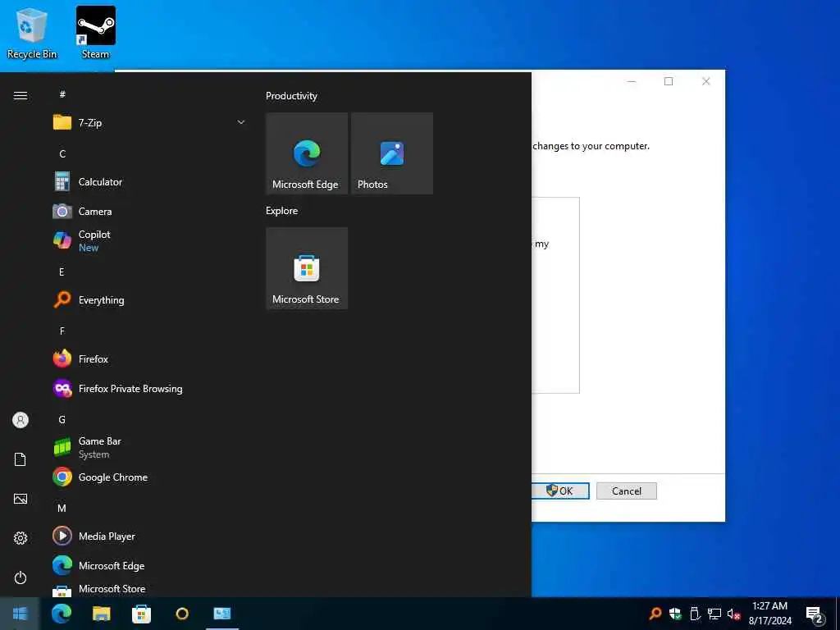This screenshot has height=630, width=840.
Task: Open the Microsoft Store Explore tile
Action: (x=307, y=268)
